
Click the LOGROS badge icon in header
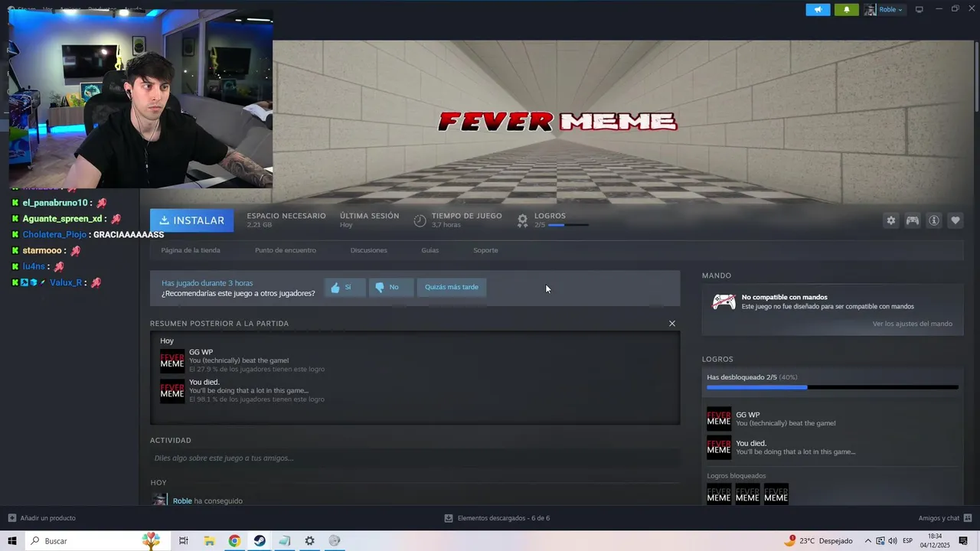(x=522, y=220)
